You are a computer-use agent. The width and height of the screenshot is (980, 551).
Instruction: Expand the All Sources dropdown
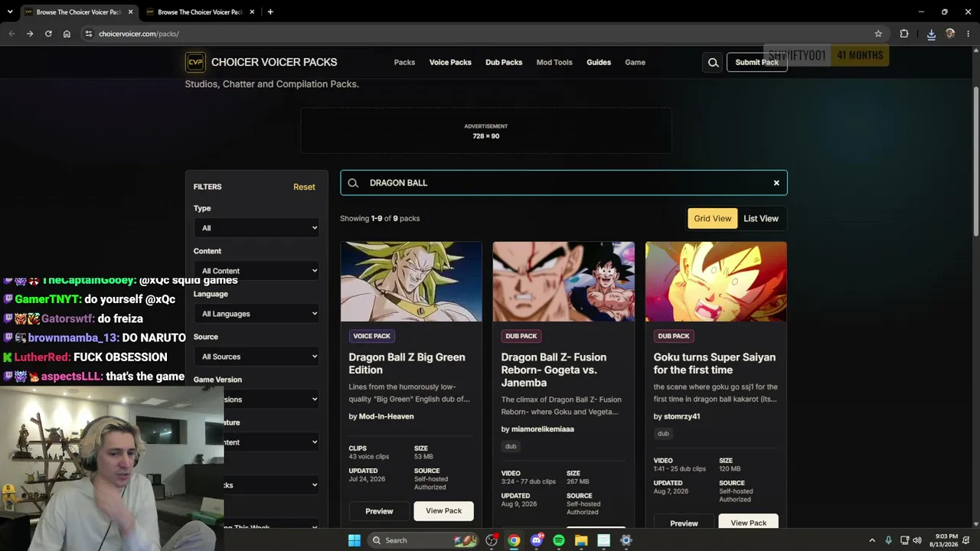click(x=256, y=357)
